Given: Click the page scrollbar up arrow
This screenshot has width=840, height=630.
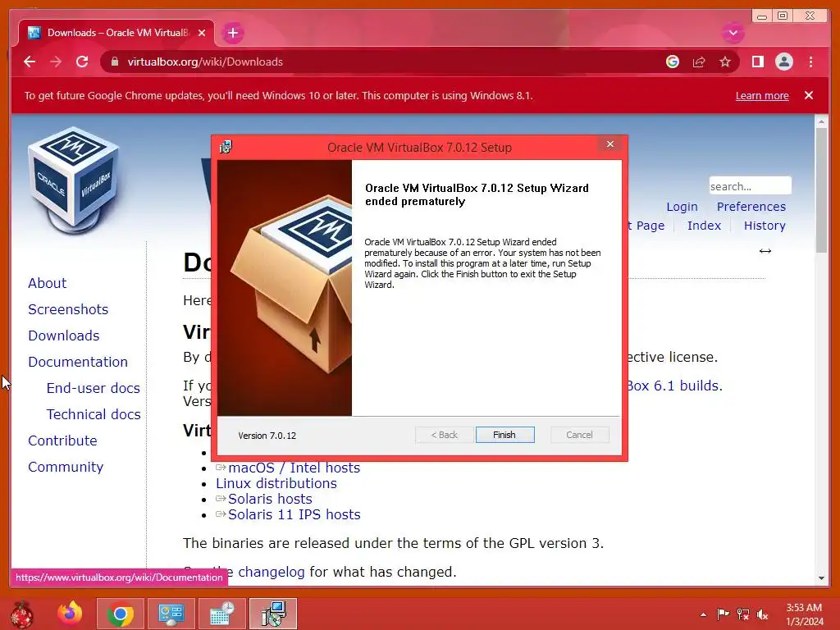Looking at the screenshot, I should click(x=821, y=121).
